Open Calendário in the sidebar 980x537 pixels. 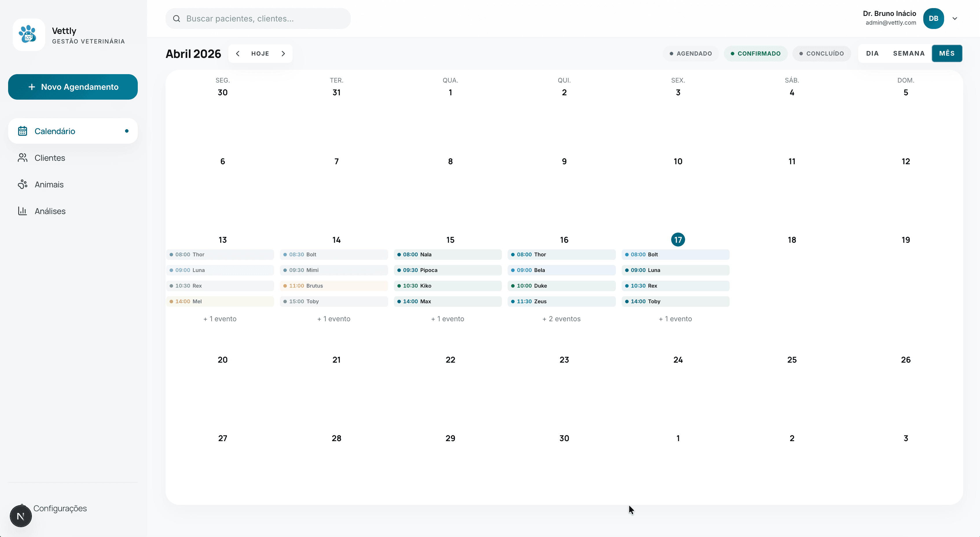click(x=73, y=131)
